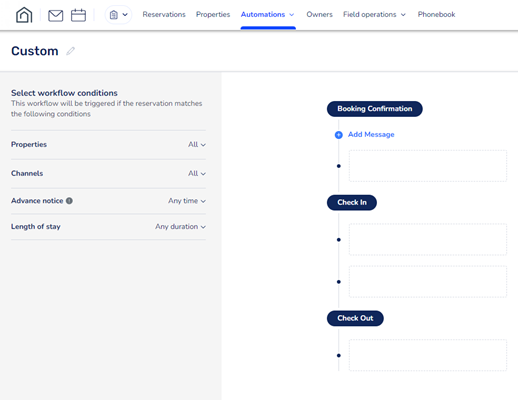
Task: Select the Booking Confirmation stage pill
Action: (x=375, y=109)
